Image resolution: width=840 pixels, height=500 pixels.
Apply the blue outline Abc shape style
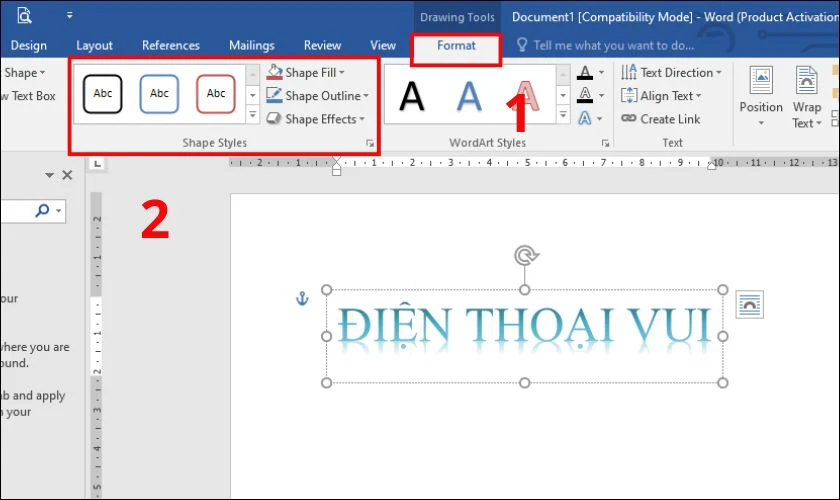point(159,94)
